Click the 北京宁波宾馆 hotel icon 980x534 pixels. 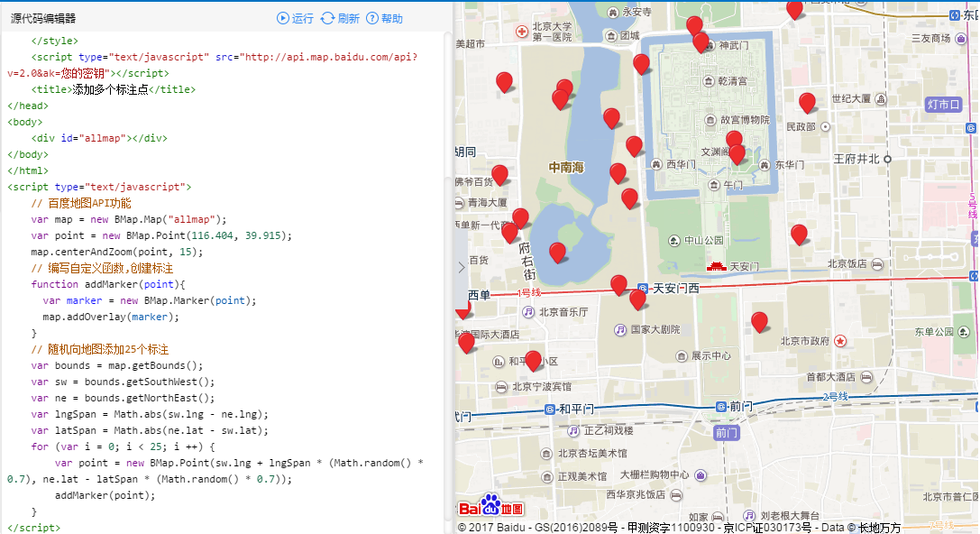(x=501, y=387)
